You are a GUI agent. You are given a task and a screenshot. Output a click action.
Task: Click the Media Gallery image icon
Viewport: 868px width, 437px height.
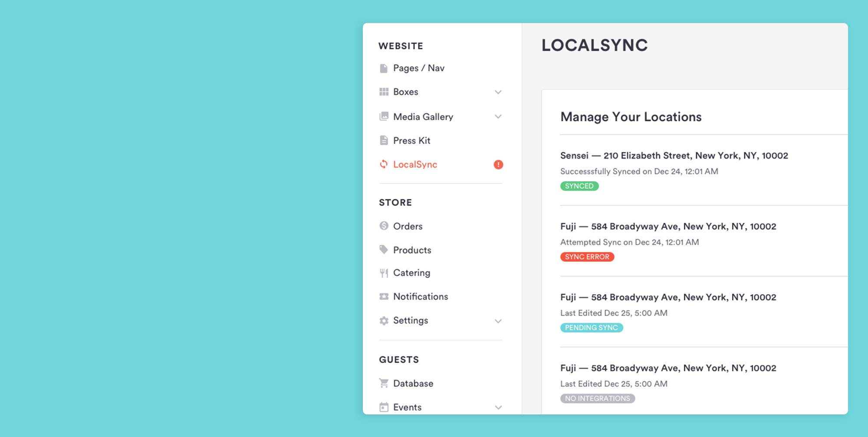tap(384, 116)
